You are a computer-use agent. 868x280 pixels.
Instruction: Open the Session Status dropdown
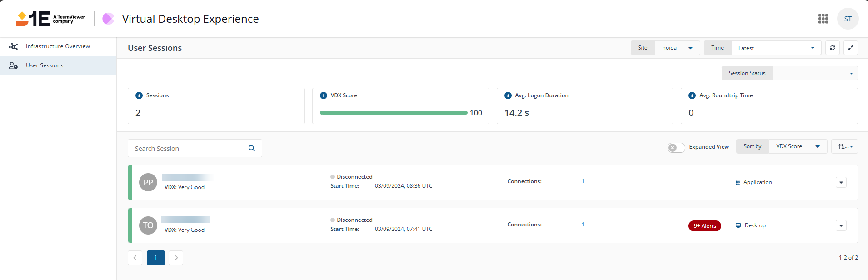tap(815, 73)
